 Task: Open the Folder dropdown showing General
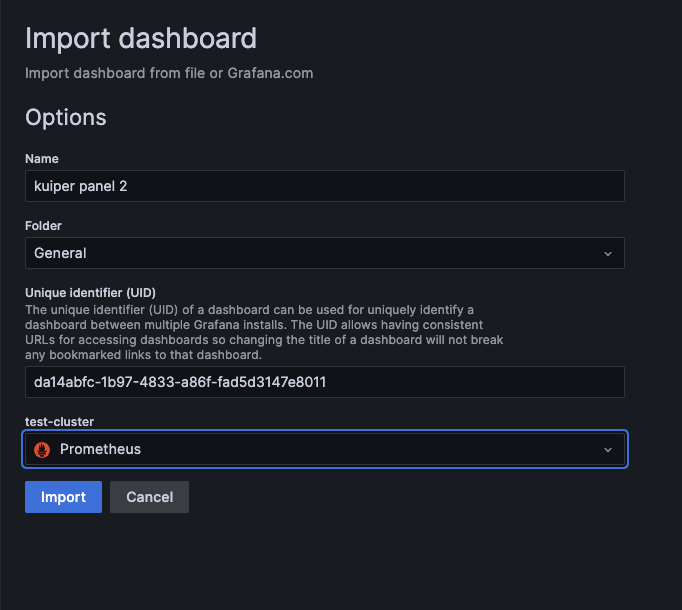pos(324,253)
